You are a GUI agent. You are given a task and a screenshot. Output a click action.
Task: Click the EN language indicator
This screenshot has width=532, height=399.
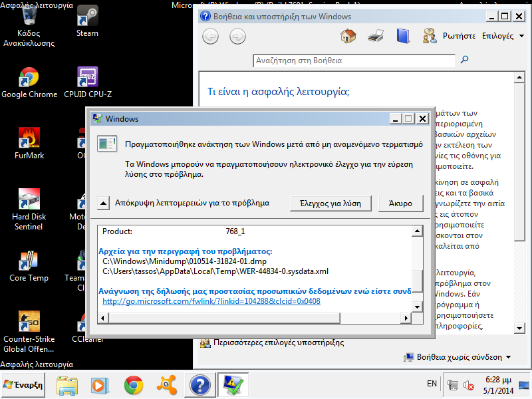tap(432, 384)
